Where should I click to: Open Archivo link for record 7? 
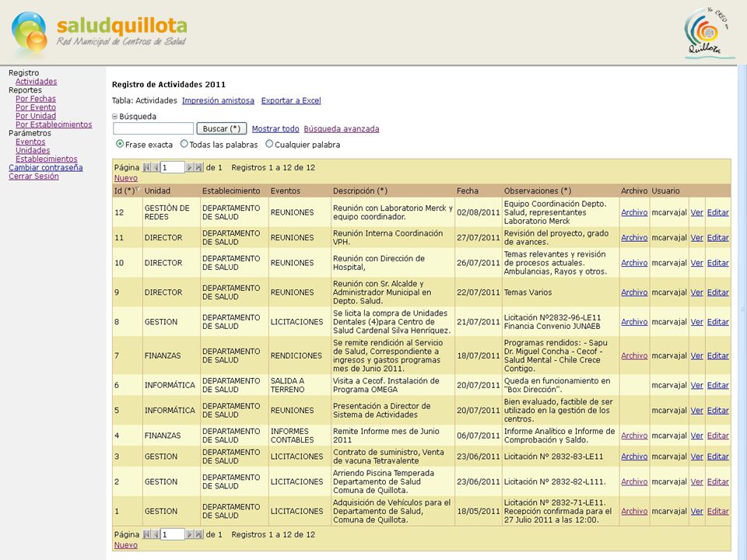point(634,355)
